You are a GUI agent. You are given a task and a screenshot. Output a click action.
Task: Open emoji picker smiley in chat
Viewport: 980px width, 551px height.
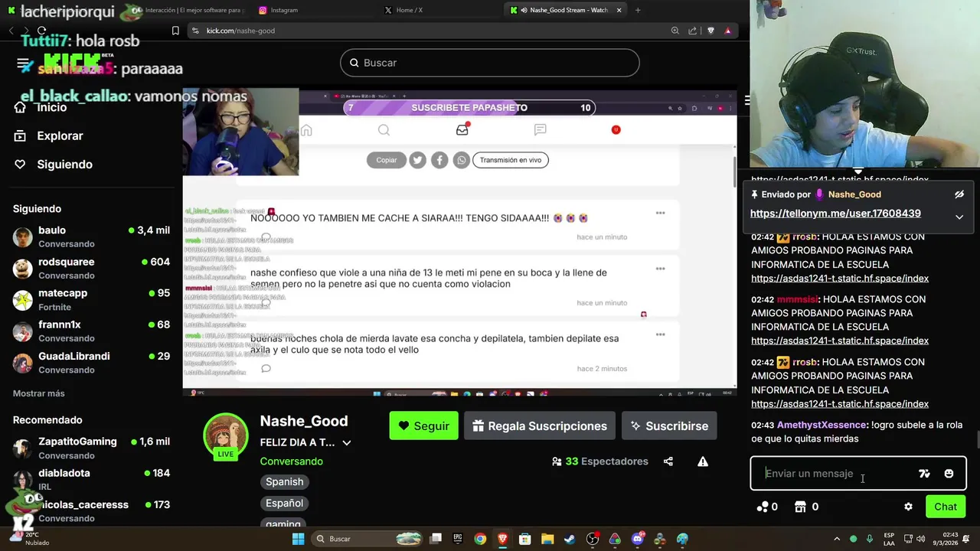tap(949, 474)
